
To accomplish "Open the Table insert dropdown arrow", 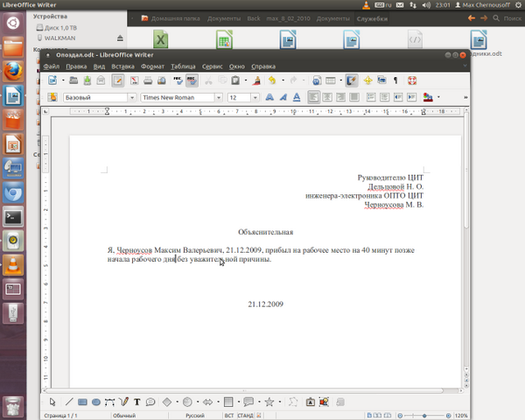I will coord(341,80).
